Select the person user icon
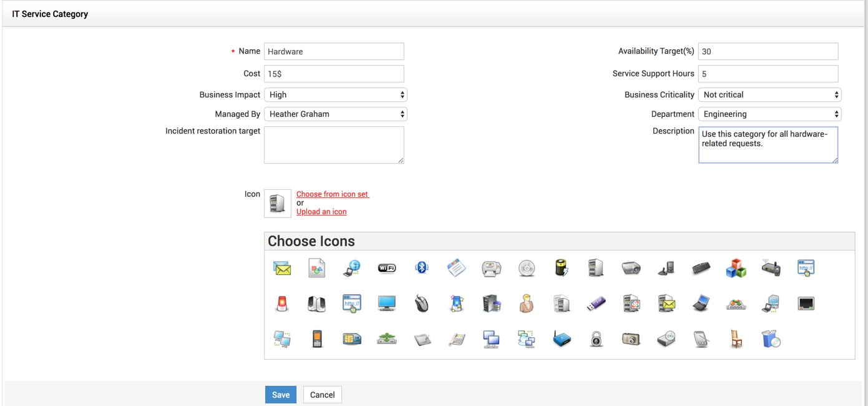868x406 pixels. point(527,304)
